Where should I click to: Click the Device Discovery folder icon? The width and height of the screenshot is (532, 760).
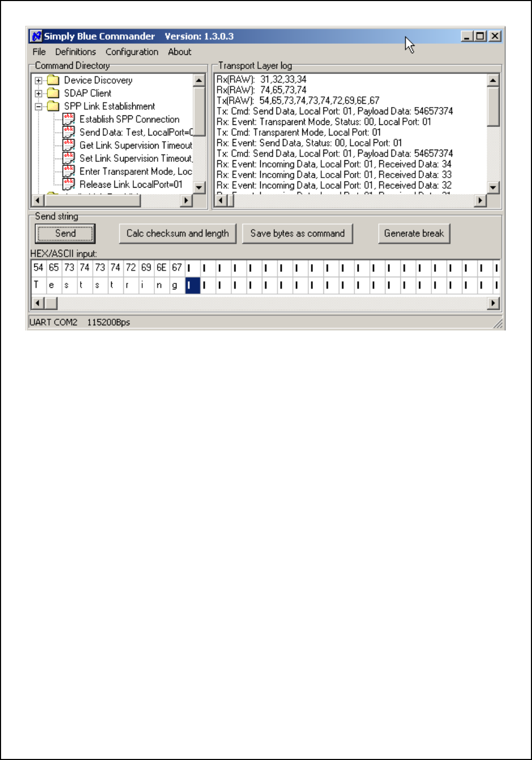(x=53, y=80)
